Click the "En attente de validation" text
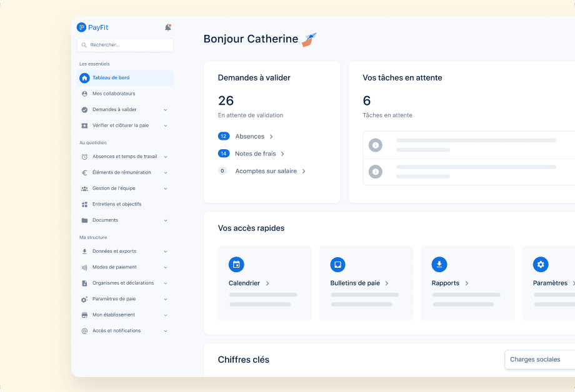The image size is (575, 392). pos(251,115)
